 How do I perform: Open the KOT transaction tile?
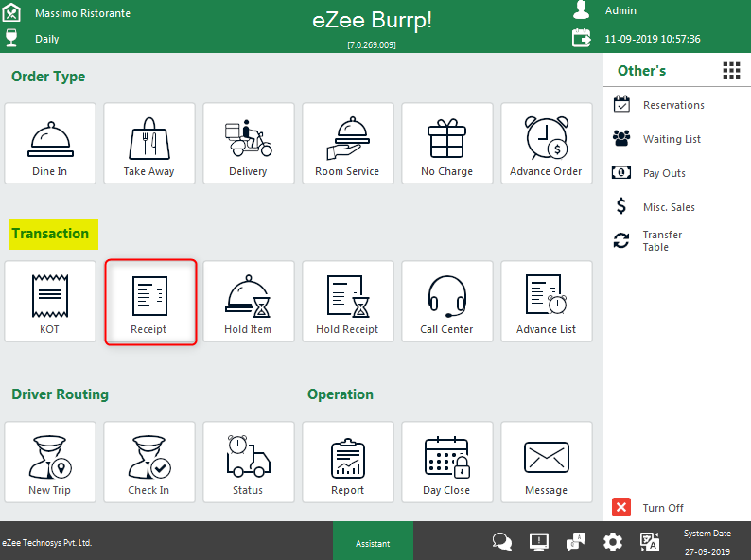click(x=50, y=302)
